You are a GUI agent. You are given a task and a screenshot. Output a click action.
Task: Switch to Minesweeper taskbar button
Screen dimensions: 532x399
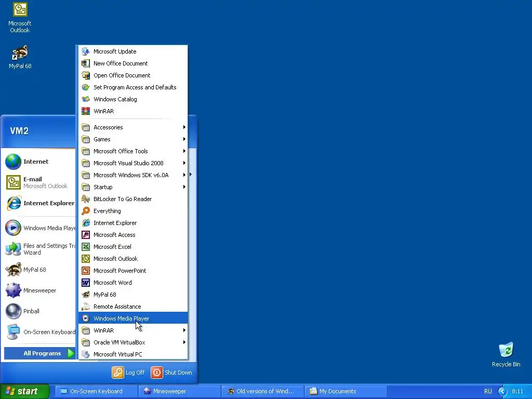pyautogui.click(x=180, y=391)
